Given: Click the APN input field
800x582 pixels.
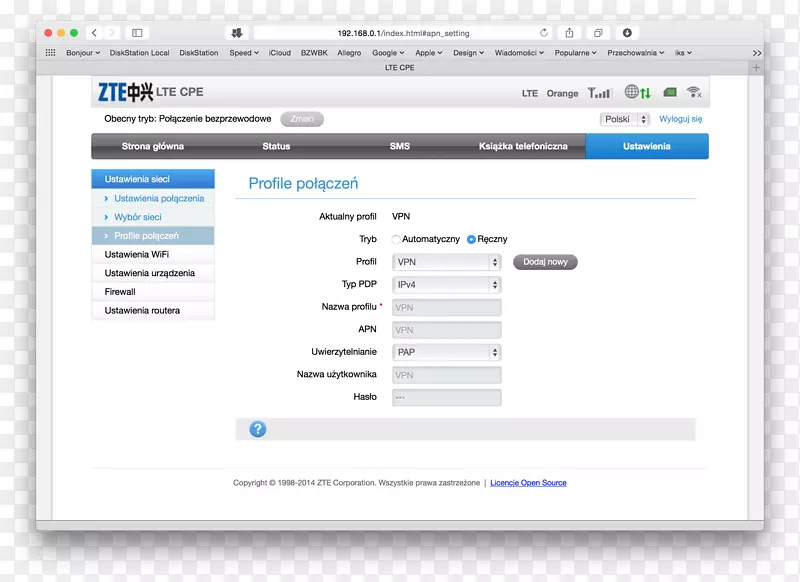Looking at the screenshot, I should point(446,330).
